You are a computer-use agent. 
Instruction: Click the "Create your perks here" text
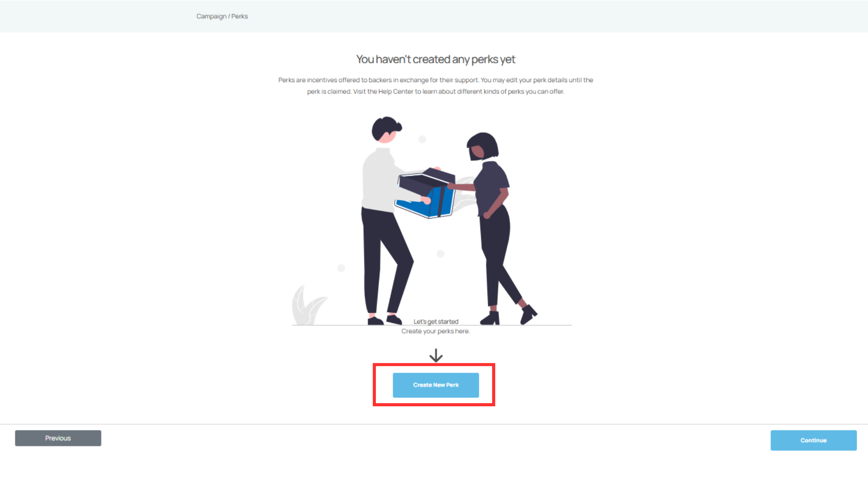click(x=436, y=331)
